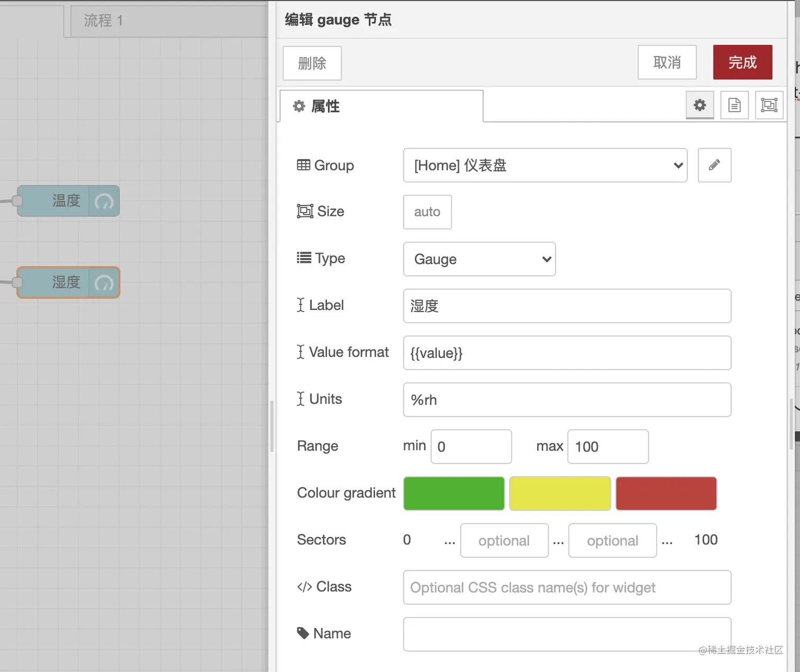Viewport: 800px width, 672px height.
Task: Select the 温度 gauge node
Action: tap(68, 201)
